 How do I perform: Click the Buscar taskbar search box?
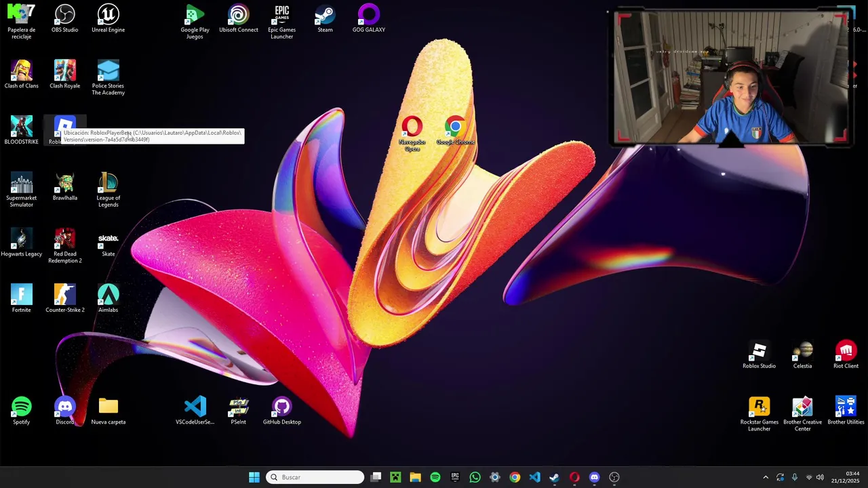click(315, 477)
